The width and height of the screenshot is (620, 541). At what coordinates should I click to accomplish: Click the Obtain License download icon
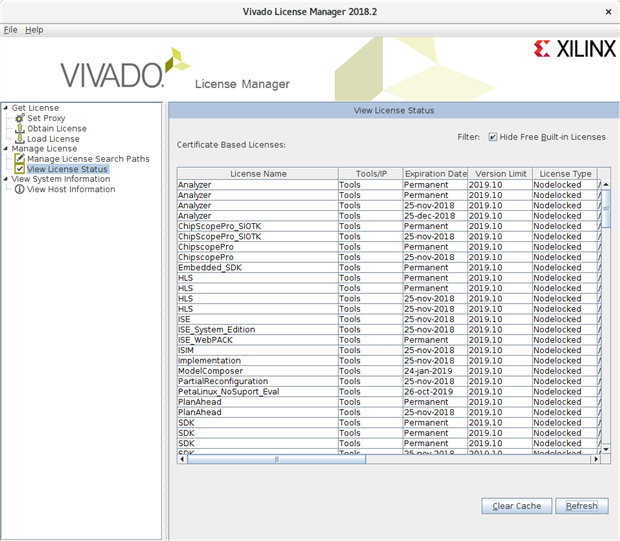[x=20, y=128]
